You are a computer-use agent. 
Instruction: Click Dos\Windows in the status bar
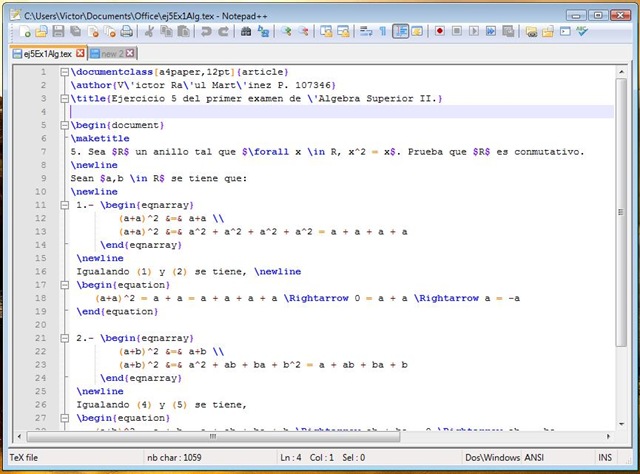[492, 458]
